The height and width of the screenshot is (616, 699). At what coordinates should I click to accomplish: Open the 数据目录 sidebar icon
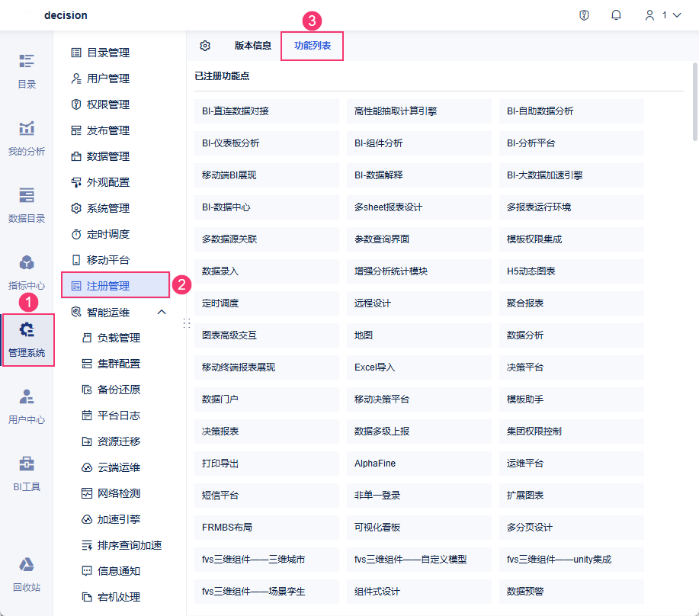(x=27, y=195)
